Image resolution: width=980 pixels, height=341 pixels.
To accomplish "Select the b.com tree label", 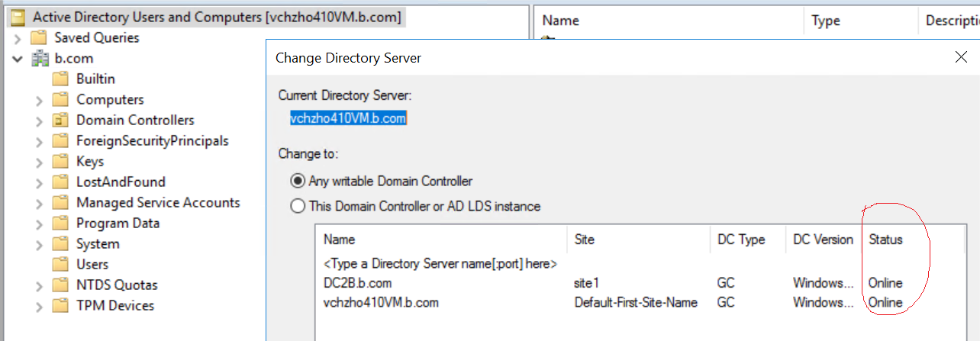I will [x=74, y=58].
